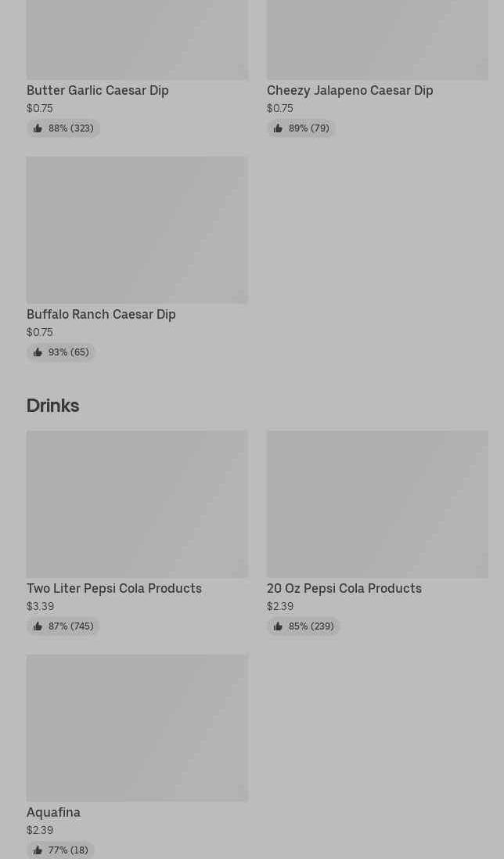Click thumbs-up icon for Cheezy Jalapeno Caesar Dip
The height and width of the screenshot is (859, 504).
tap(278, 128)
